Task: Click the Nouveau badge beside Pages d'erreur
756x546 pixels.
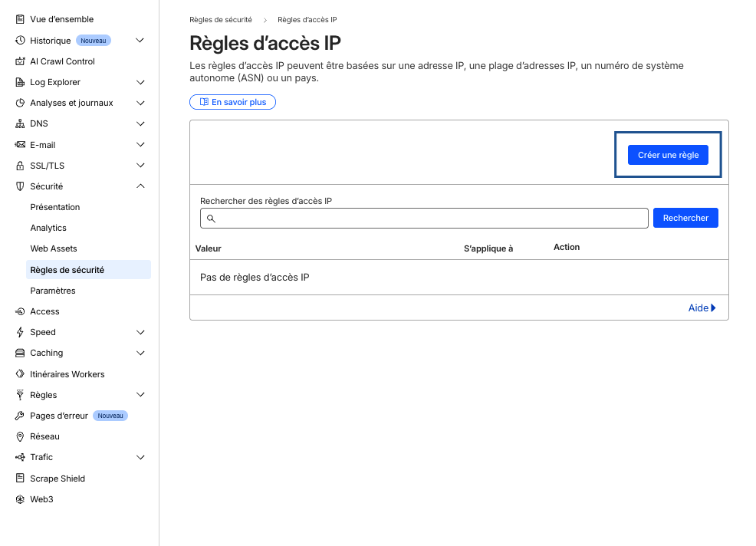Action: coord(110,416)
